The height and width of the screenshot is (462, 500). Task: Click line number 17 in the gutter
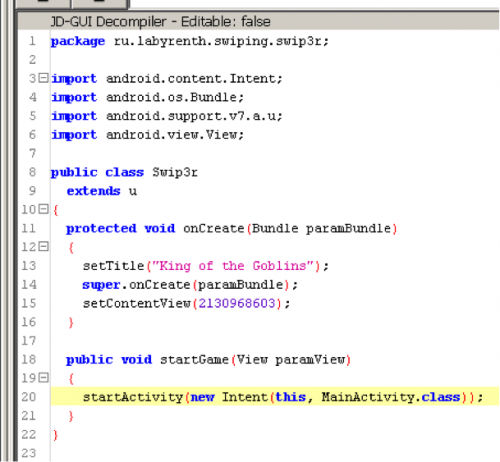[x=29, y=341]
